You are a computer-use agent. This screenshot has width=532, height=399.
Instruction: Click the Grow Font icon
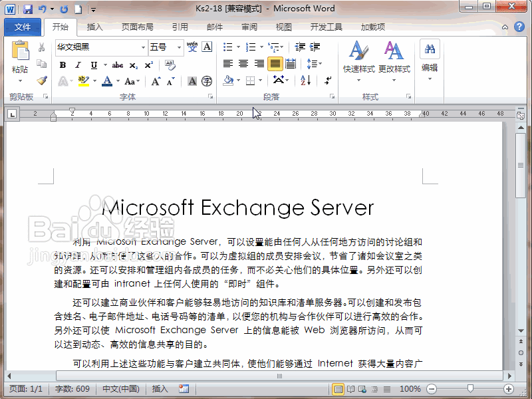pyautogui.click(x=156, y=81)
